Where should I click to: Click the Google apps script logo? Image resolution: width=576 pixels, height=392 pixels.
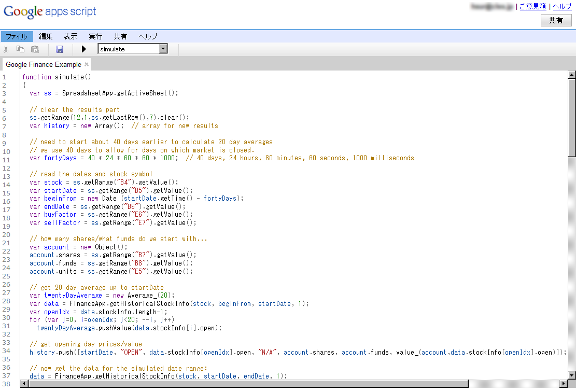pyautogui.click(x=50, y=12)
